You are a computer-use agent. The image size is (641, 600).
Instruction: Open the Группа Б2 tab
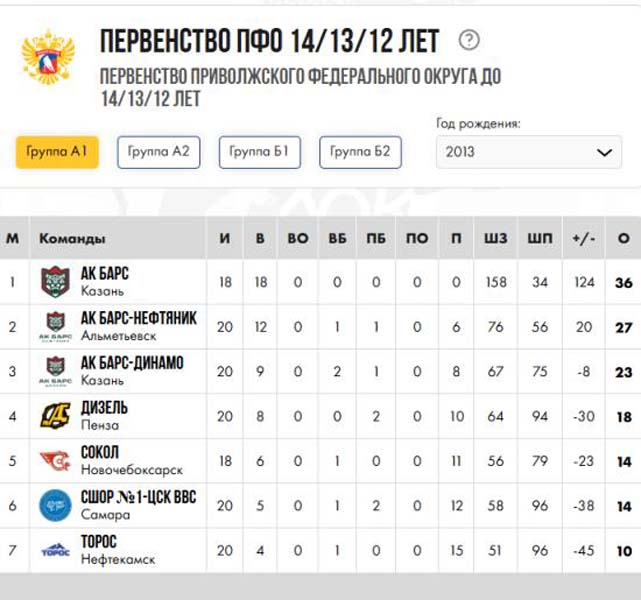361,153
